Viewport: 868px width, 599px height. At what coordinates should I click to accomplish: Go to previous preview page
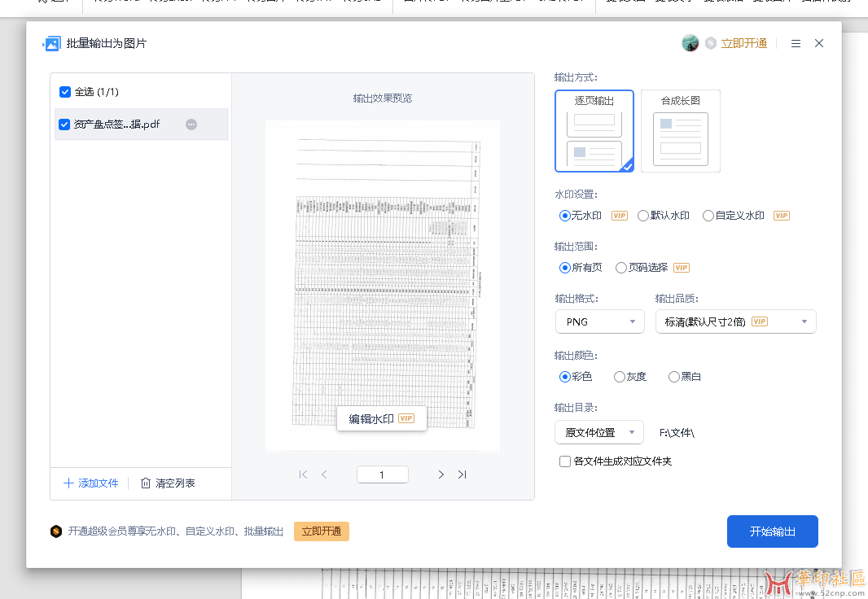324,474
